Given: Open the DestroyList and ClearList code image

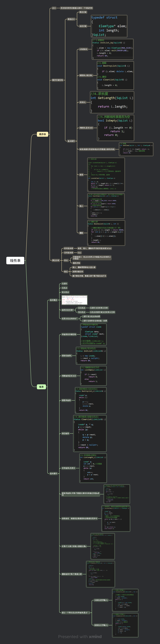Looking at the screenshot, I should click(115, 75).
